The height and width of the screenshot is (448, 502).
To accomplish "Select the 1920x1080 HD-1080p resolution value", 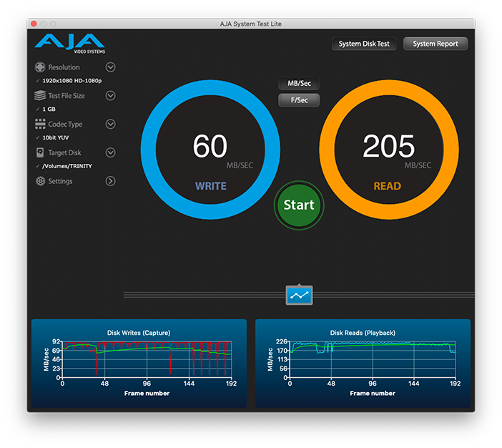I will tap(72, 80).
